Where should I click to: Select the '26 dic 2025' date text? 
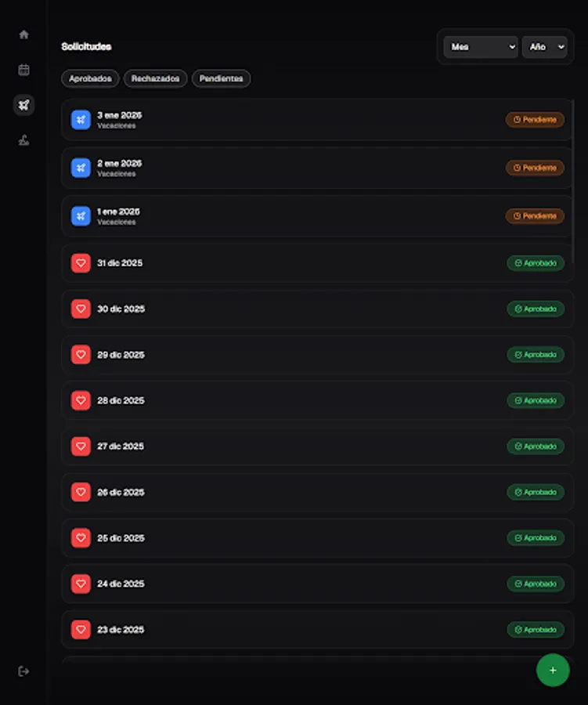tap(121, 493)
